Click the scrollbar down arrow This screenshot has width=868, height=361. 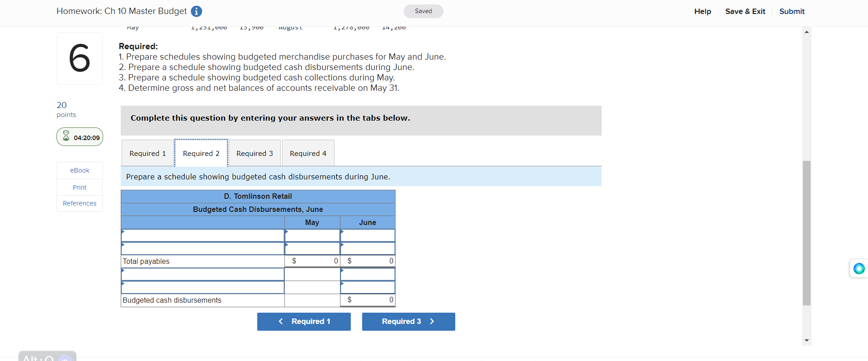pos(807,341)
